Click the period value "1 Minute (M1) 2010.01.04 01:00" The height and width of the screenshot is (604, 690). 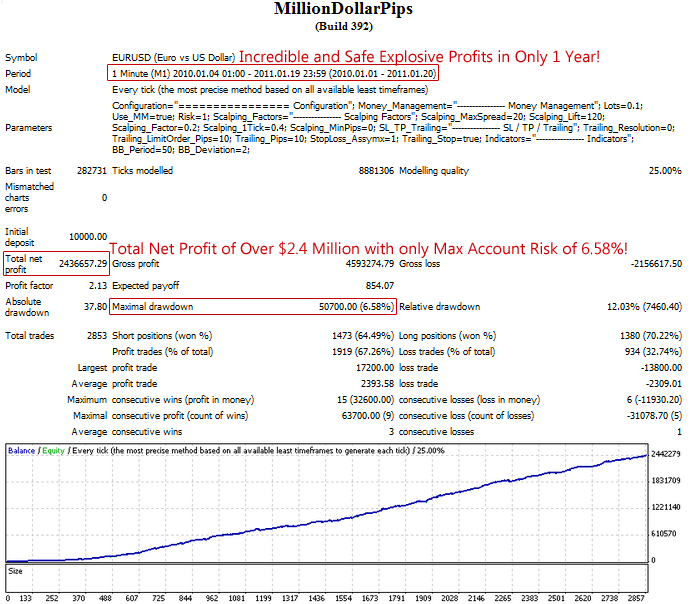click(x=178, y=73)
